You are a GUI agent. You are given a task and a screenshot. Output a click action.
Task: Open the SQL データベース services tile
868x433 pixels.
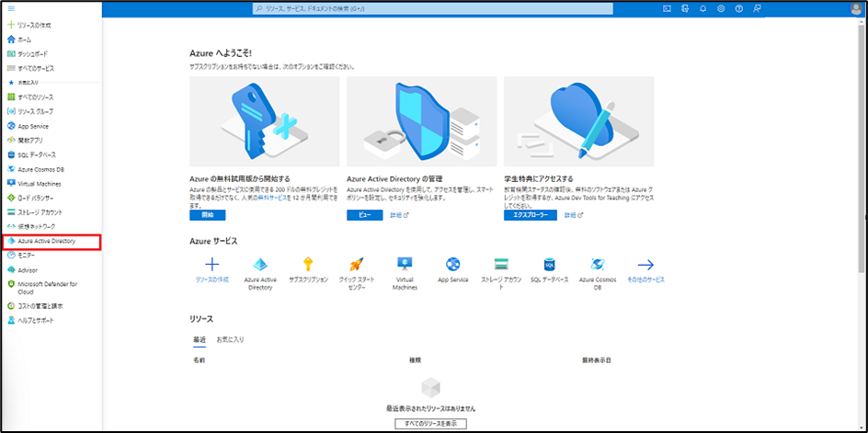click(x=550, y=270)
